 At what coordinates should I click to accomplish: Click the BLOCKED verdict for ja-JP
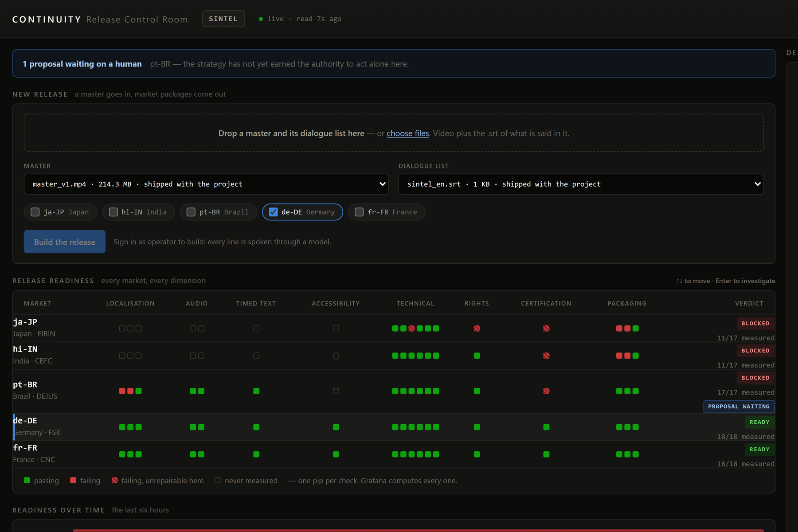coord(755,324)
